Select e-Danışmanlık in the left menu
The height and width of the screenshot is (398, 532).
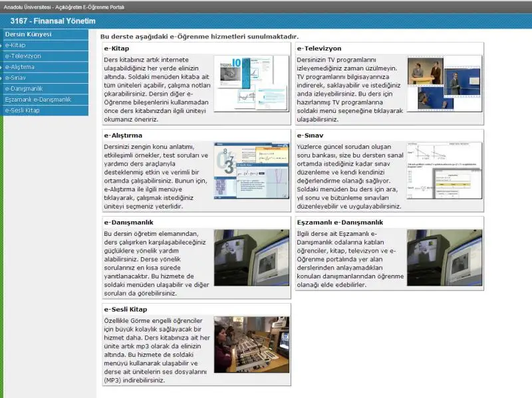(x=24, y=88)
